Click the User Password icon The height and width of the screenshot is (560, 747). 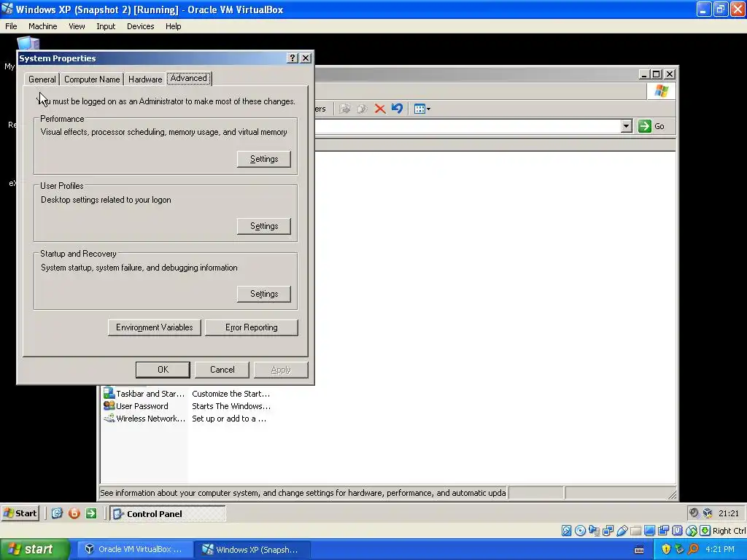pos(109,405)
